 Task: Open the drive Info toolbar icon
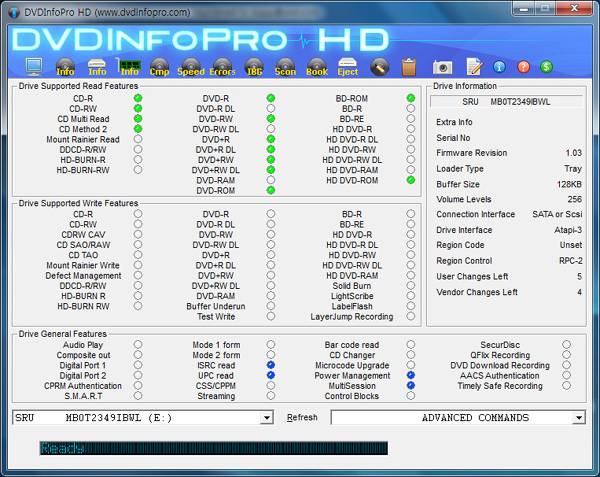(x=97, y=67)
